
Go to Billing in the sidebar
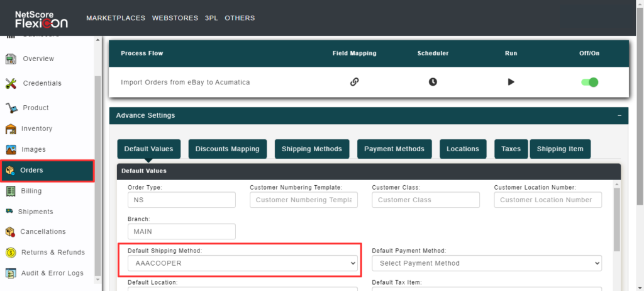(x=31, y=191)
